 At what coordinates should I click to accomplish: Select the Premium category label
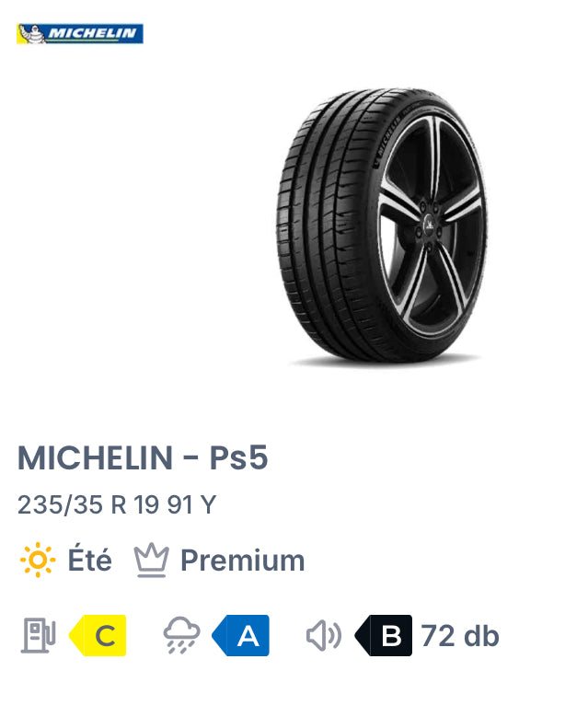pyautogui.click(x=242, y=561)
